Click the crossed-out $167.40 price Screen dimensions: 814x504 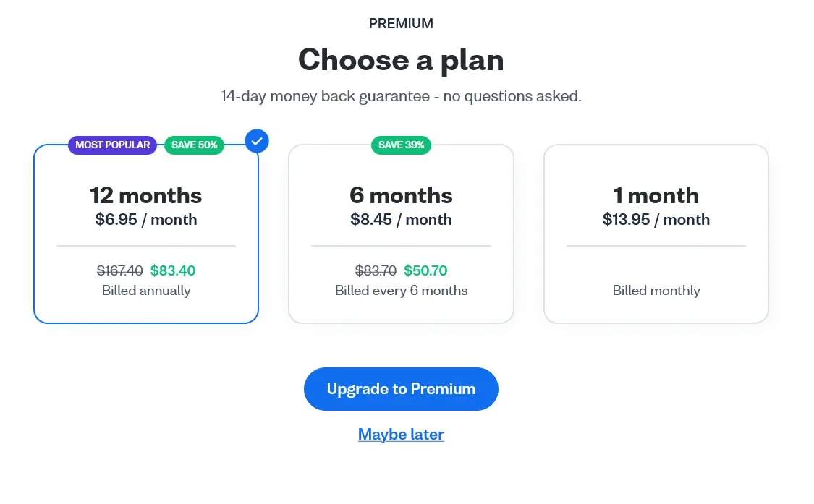(x=120, y=271)
